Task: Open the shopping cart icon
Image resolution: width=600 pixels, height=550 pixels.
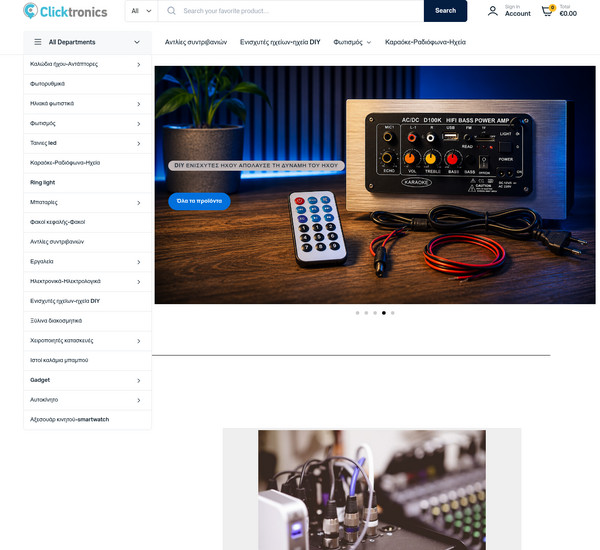Action: click(x=548, y=11)
